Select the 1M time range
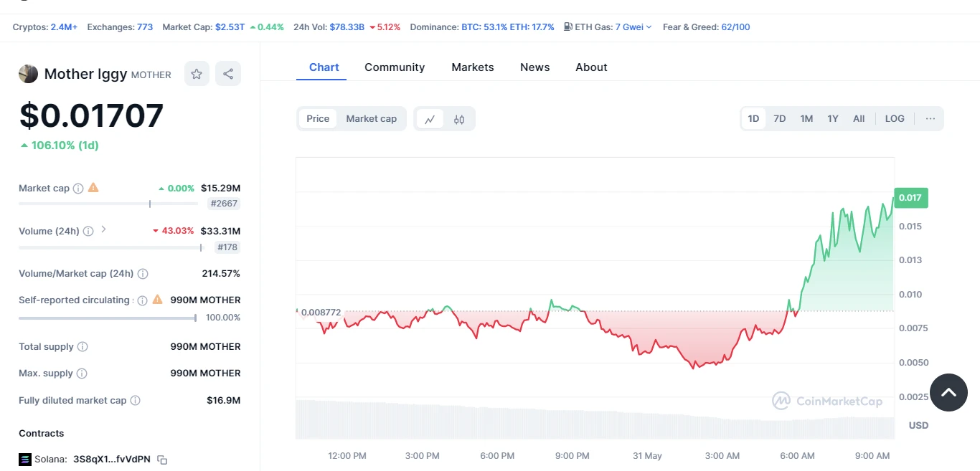980x471 pixels. pos(806,119)
